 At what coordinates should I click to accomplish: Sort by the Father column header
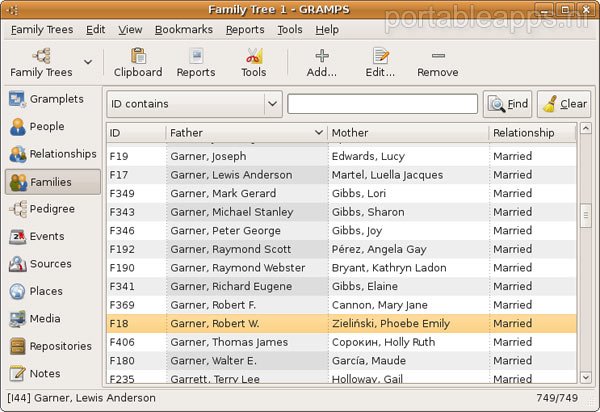[x=246, y=132]
